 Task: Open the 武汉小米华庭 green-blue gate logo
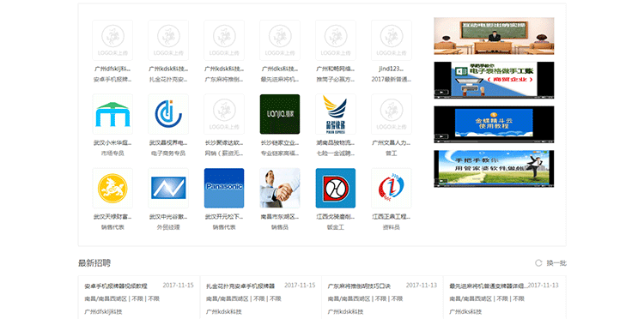pos(112,114)
